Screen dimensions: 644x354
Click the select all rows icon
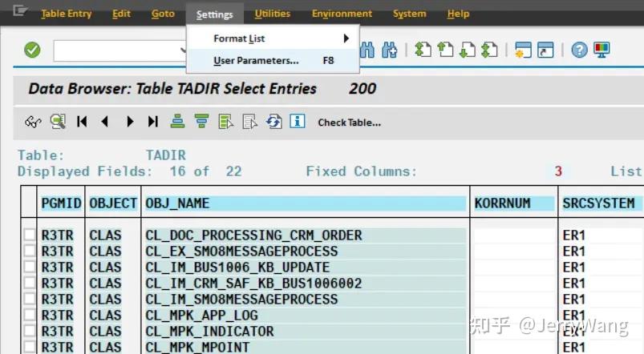226,122
